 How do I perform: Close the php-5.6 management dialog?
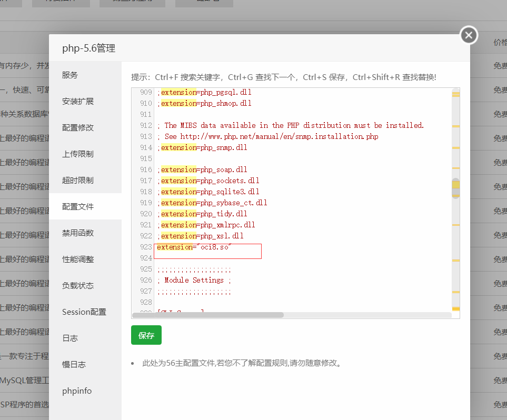(469, 35)
